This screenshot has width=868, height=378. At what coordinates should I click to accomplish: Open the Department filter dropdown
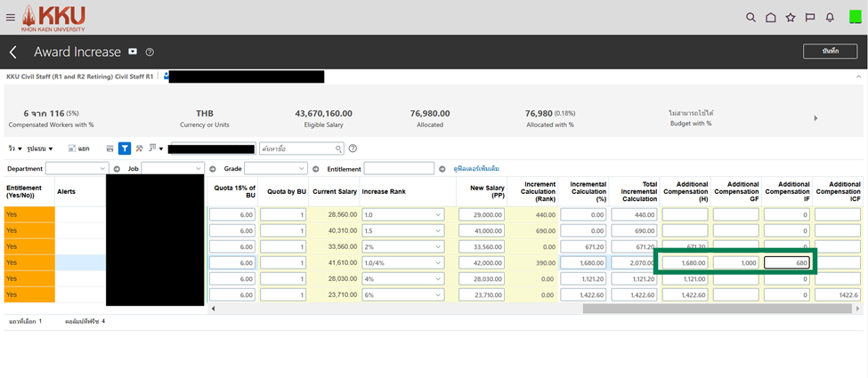77,168
